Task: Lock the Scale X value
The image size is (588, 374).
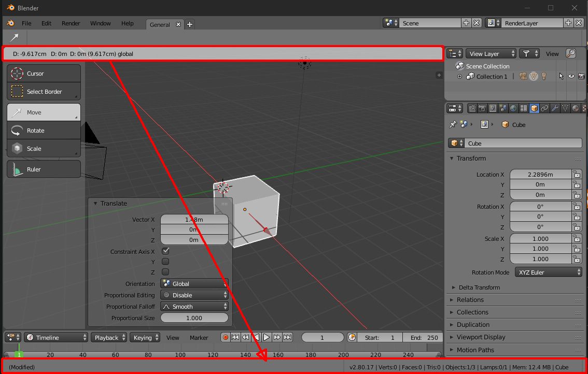Action: point(577,239)
